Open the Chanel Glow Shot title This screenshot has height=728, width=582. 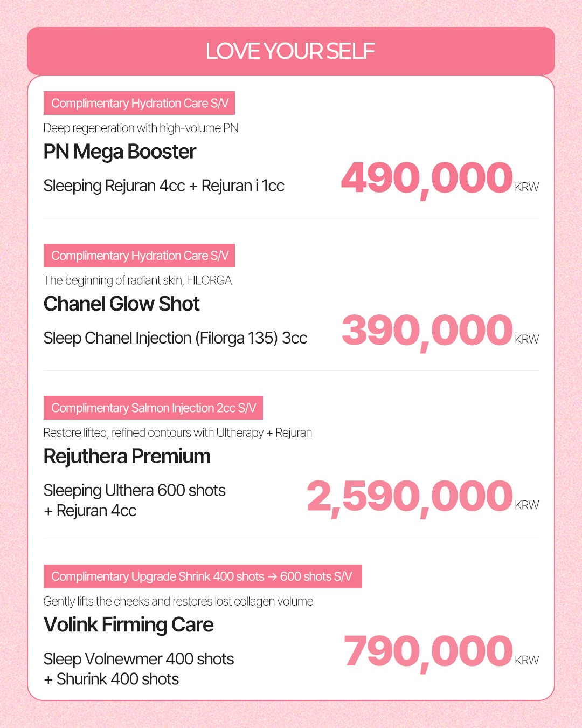(121, 304)
